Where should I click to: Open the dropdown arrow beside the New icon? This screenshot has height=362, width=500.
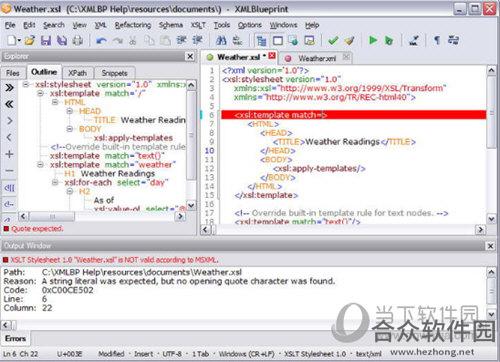[19, 41]
